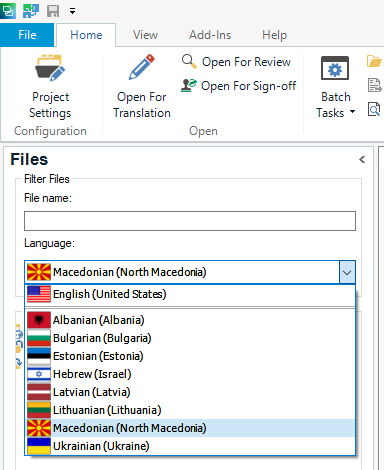Click the save disk icon in title bar

coord(53,11)
